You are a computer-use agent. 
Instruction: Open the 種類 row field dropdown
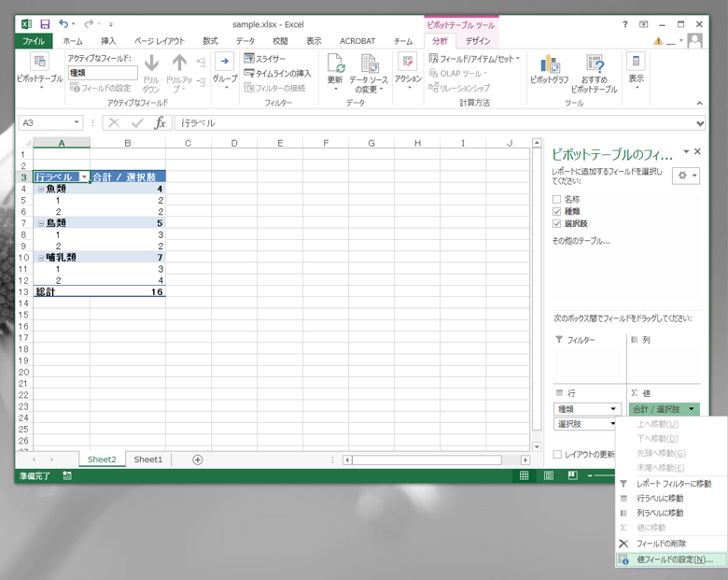(x=613, y=409)
